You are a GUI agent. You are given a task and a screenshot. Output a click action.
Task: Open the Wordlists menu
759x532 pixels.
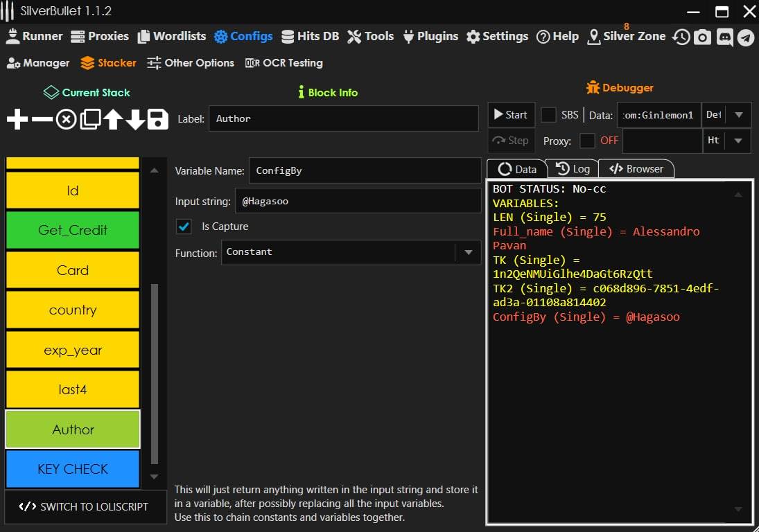point(172,36)
